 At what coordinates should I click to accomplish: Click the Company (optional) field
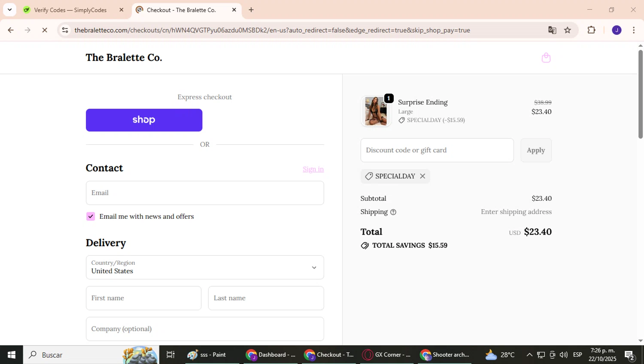(205, 329)
